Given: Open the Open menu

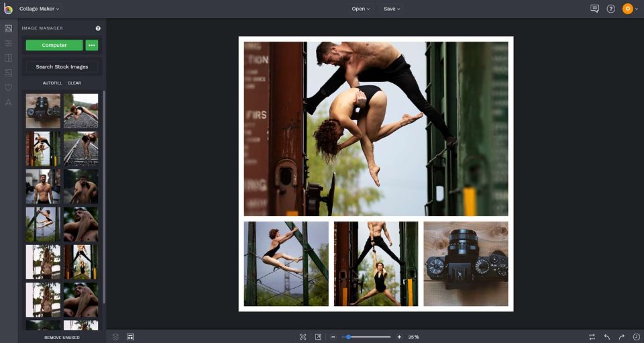Looking at the screenshot, I should (361, 9).
